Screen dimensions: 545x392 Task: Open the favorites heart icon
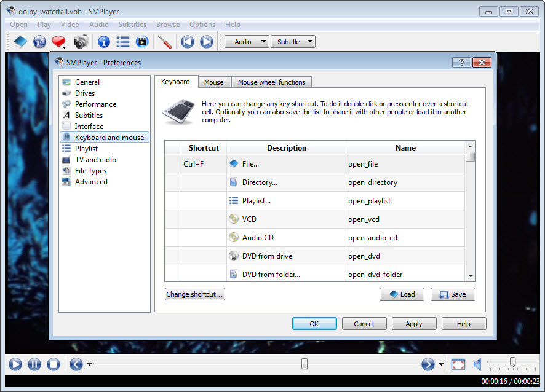coord(58,42)
